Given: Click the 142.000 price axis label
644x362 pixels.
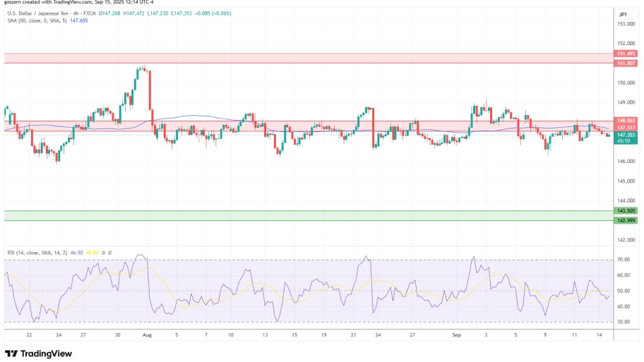Looking at the screenshot, I should [626, 240].
